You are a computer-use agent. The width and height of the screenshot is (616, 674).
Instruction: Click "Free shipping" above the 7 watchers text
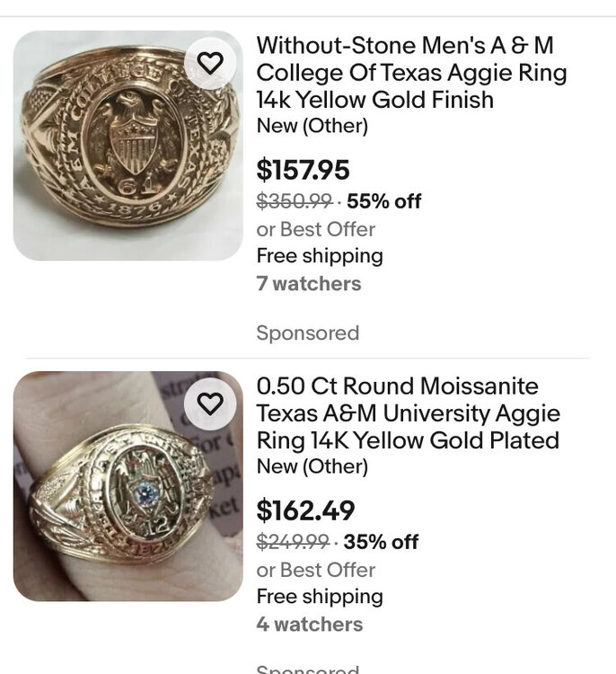[x=320, y=256]
